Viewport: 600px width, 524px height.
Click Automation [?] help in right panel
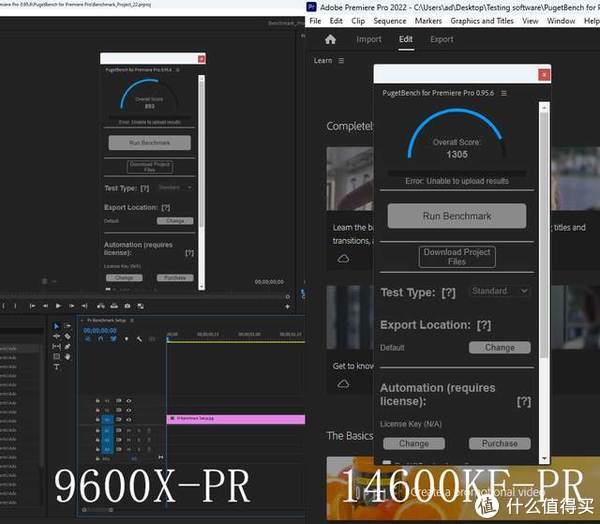point(523,402)
